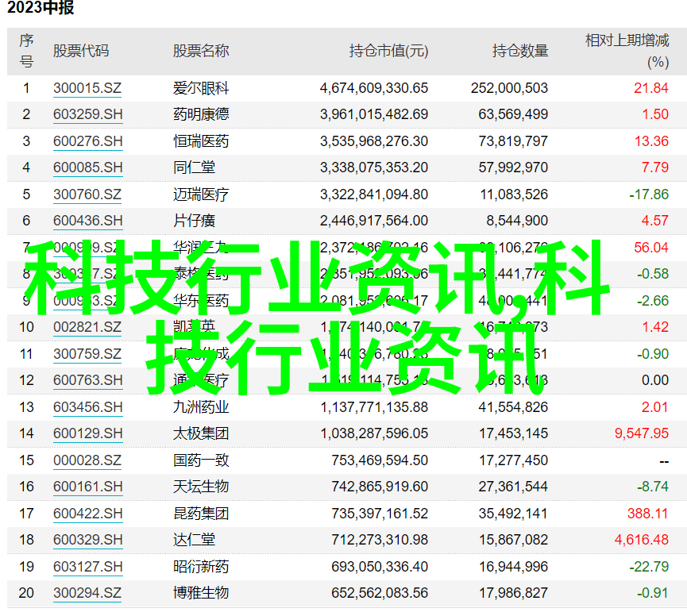The height and width of the screenshot is (616, 687).
Task: Click market value 3,961,015,482.69
Action: [374, 115]
